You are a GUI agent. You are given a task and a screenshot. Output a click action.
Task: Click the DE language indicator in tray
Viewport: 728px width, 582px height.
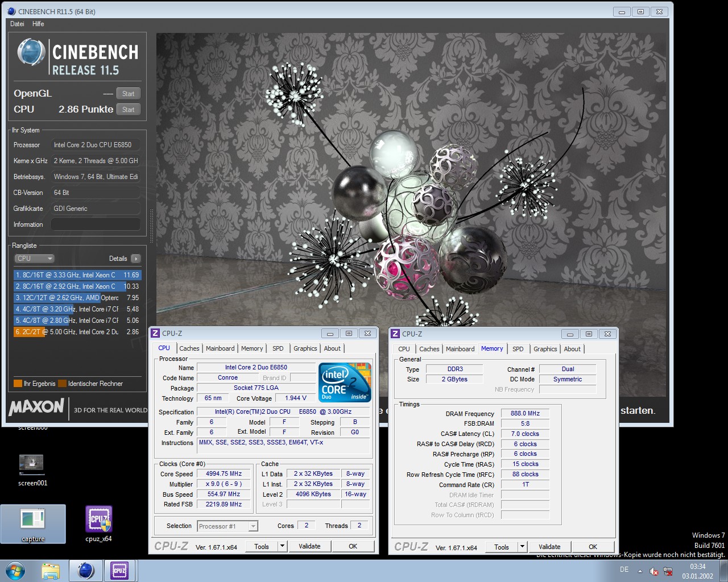[x=624, y=569]
